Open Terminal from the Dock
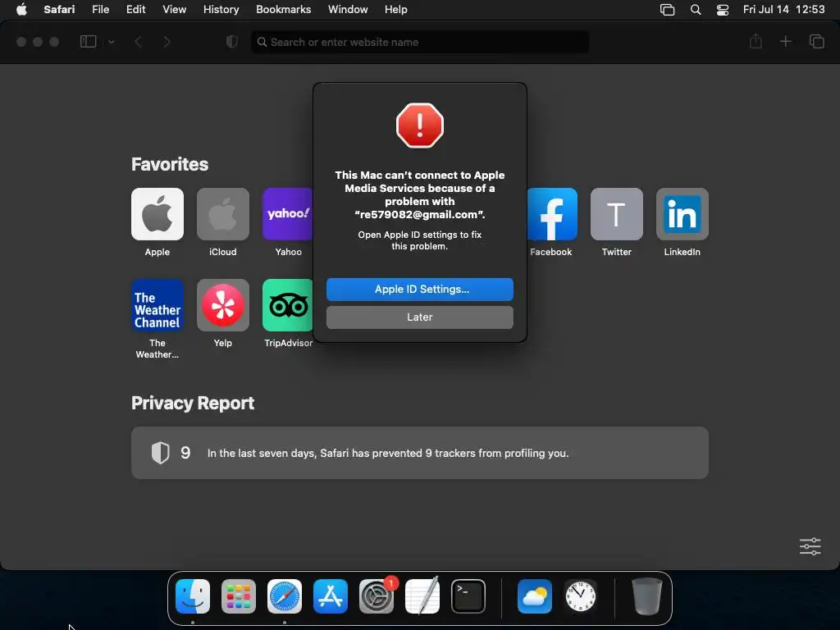The image size is (840, 630). click(468, 596)
